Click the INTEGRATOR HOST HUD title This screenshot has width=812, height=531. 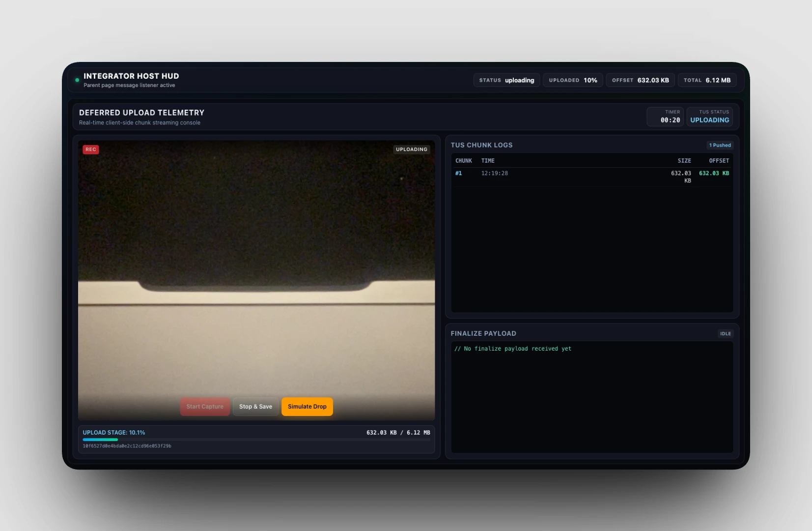(131, 76)
